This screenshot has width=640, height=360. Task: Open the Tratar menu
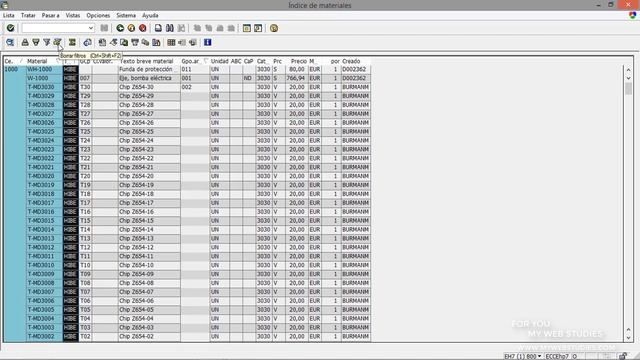coord(28,16)
